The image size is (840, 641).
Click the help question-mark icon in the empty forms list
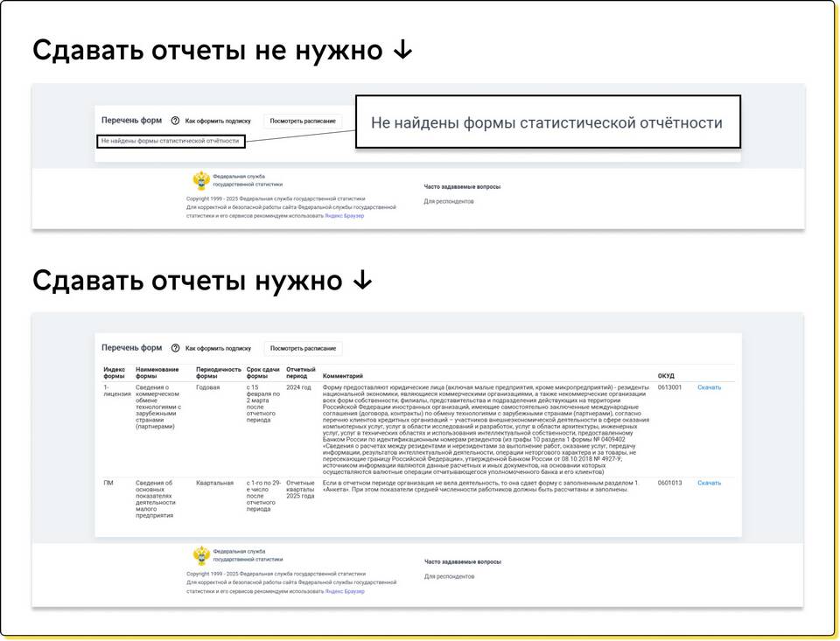pyautogui.click(x=175, y=121)
